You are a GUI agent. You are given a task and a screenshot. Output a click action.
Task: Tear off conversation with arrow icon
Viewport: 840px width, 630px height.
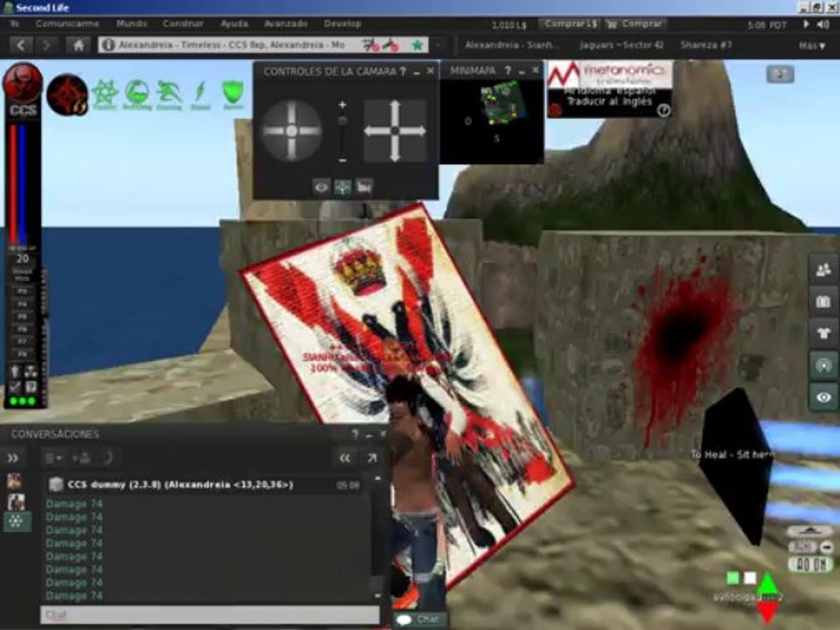tap(373, 458)
